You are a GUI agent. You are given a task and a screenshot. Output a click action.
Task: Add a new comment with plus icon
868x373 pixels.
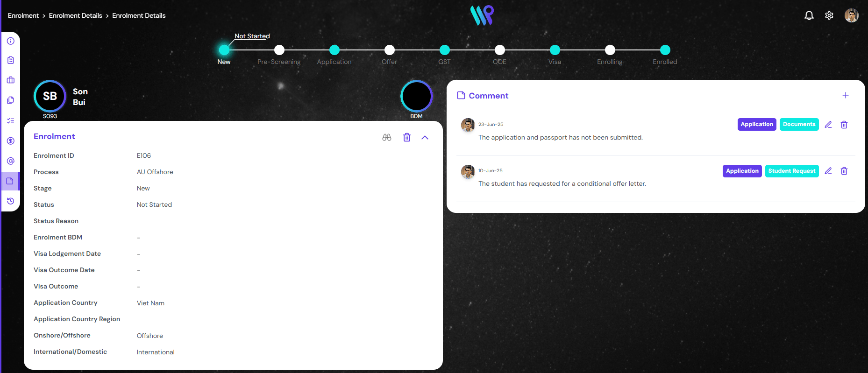click(x=846, y=95)
